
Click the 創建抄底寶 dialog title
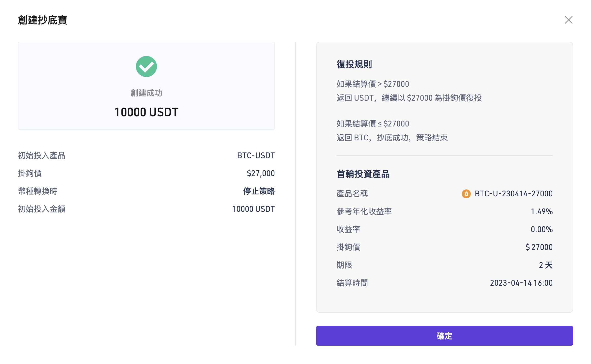(42, 20)
